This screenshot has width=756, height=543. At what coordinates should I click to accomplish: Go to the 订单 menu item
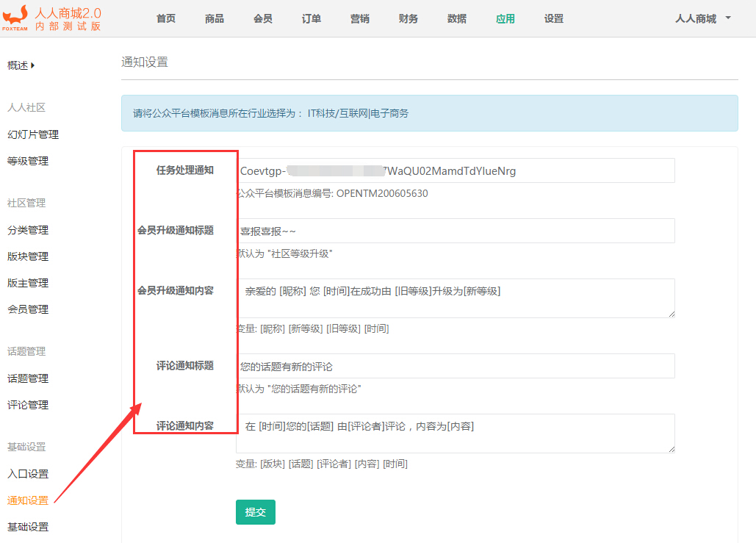pos(312,18)
